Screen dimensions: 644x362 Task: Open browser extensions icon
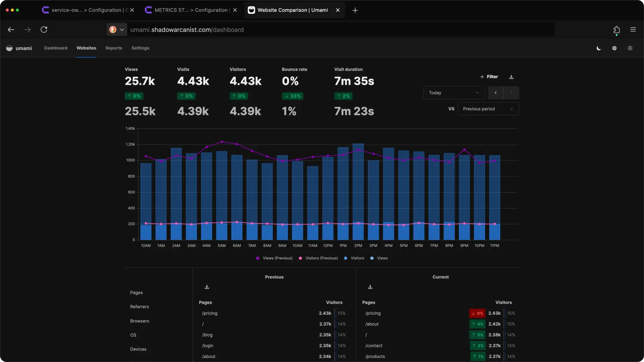click(616, 30)
